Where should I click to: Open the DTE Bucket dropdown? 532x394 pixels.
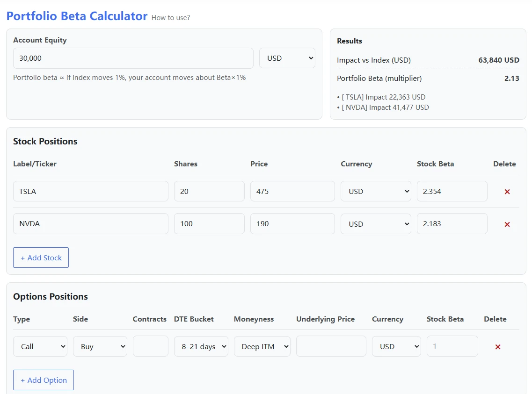click(201, 346)
